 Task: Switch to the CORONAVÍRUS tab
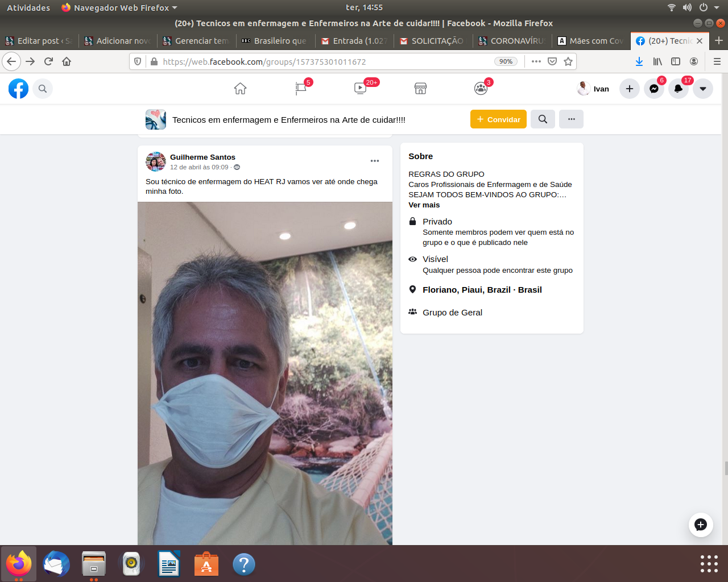click(512, 41)
